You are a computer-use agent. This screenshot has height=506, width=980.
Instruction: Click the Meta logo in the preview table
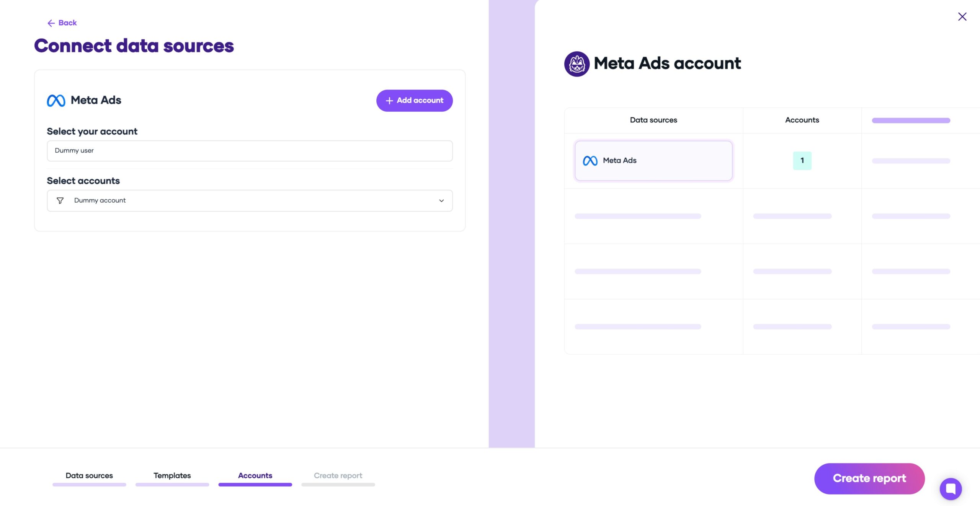pyautogui.click(x=590, y=161)
